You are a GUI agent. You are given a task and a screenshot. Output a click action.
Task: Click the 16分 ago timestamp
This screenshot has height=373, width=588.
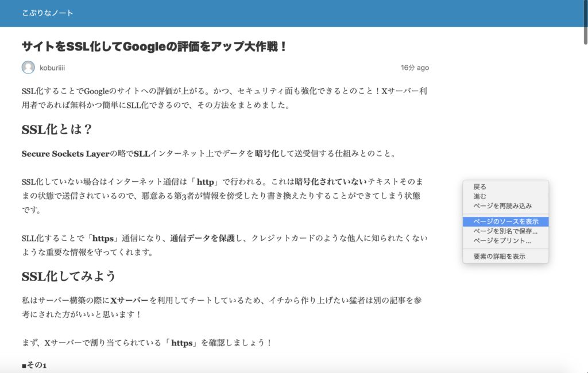click(x=415, y=68)
